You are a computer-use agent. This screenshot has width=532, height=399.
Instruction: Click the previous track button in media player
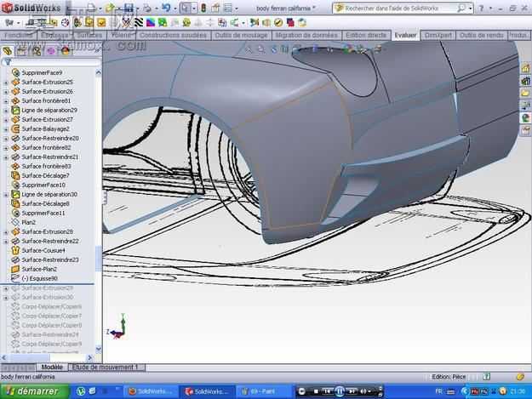pyautogui.click(x=327, y=391)
